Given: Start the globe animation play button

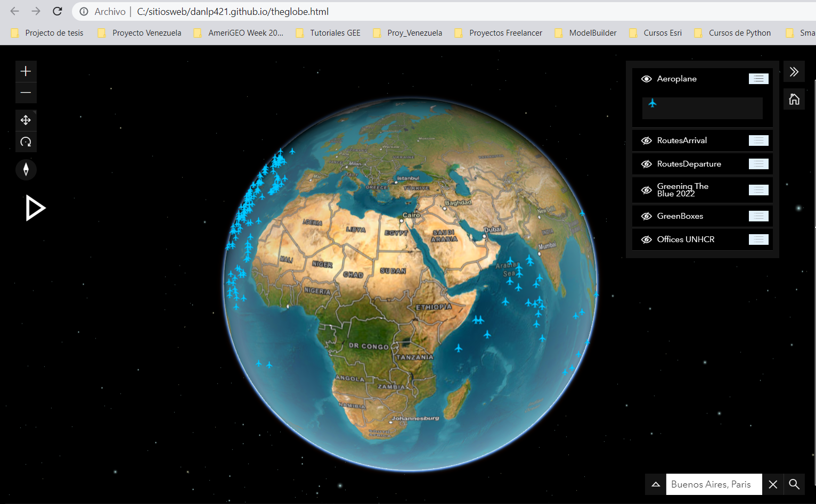Looking at the screenshot, I should coord(35,208).
